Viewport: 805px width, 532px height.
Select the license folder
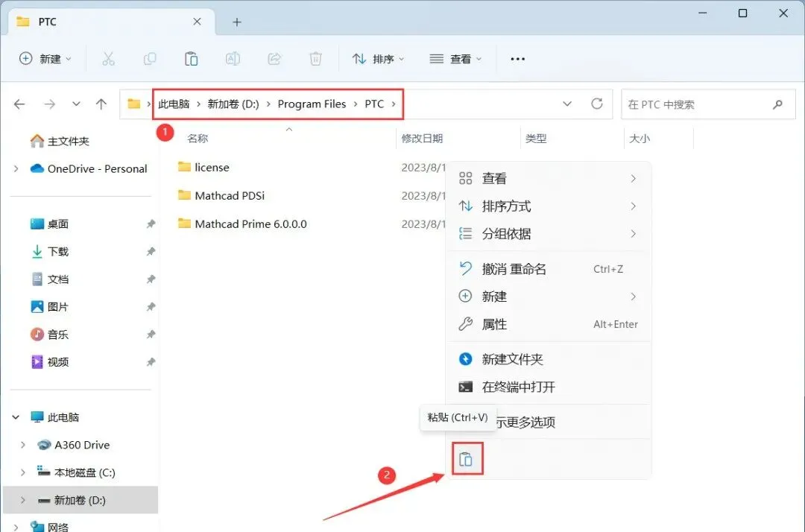click(203, 167)
